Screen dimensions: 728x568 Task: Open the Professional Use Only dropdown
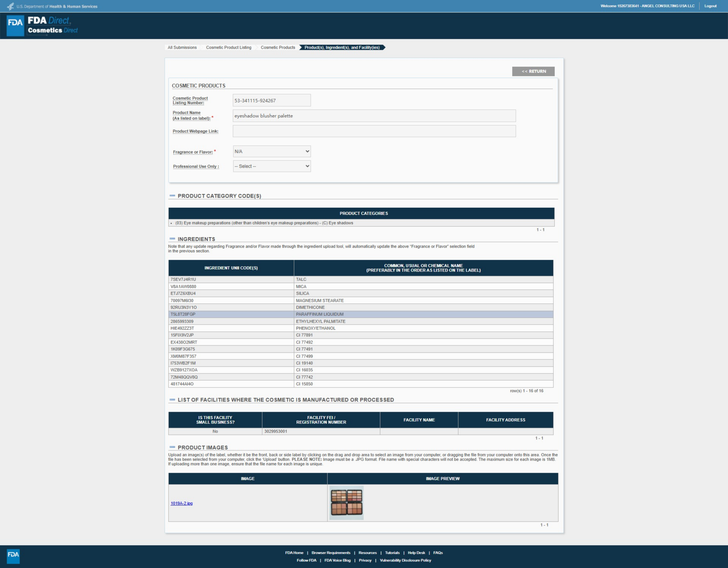point(272,166)
